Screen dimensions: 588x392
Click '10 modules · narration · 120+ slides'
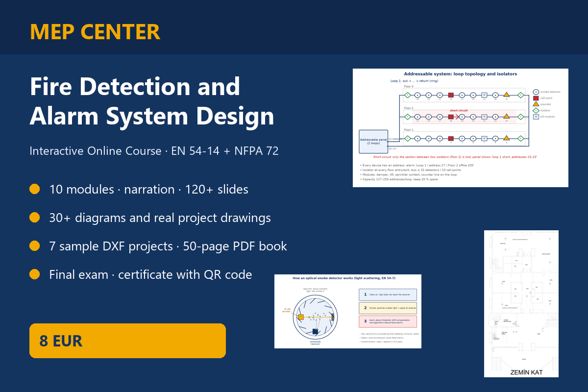coord(149,189)
